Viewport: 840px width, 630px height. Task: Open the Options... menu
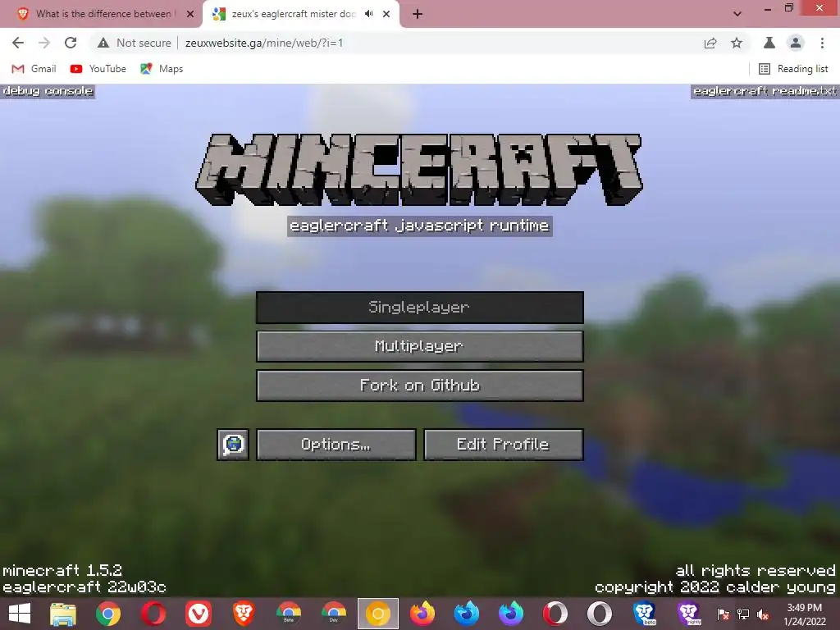[336, 444]
